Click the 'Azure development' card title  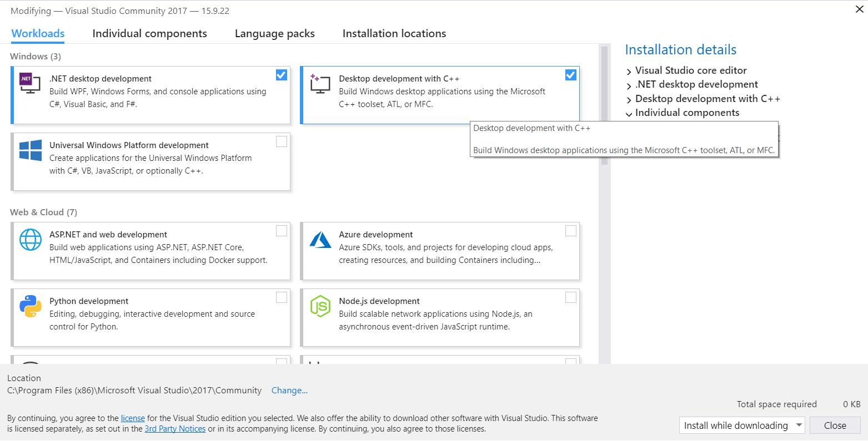376,235
